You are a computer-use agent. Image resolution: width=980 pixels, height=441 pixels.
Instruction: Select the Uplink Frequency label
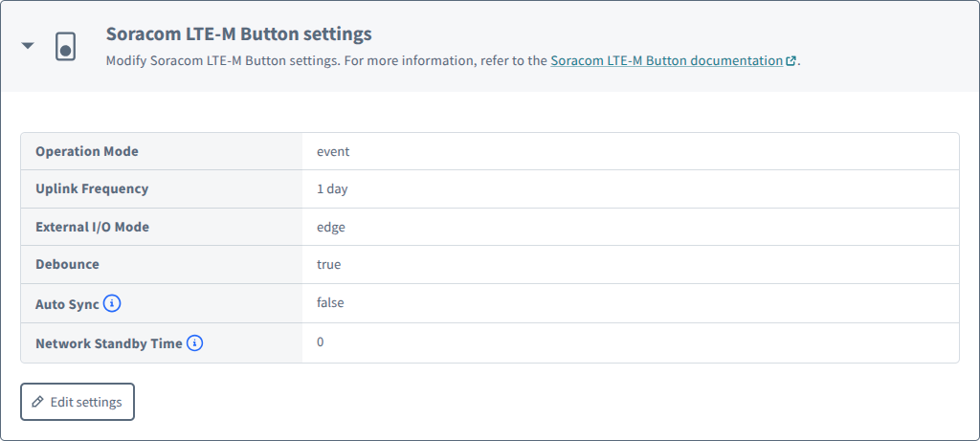(92, 188)
